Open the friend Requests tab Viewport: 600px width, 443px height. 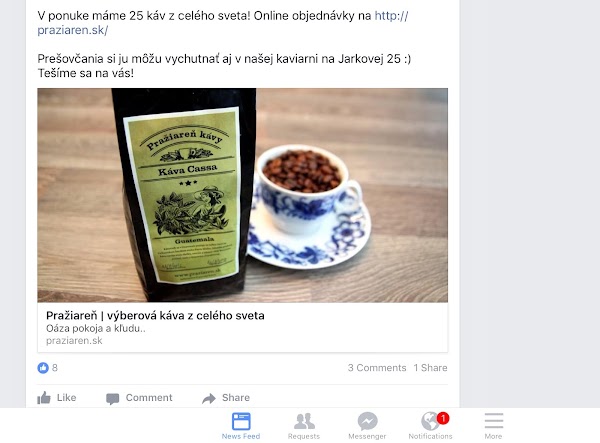(304, 426)
